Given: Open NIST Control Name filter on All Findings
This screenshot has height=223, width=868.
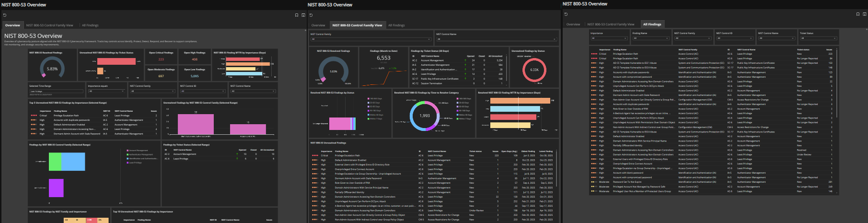Looking at the screenshot, I should click(776, 38).
